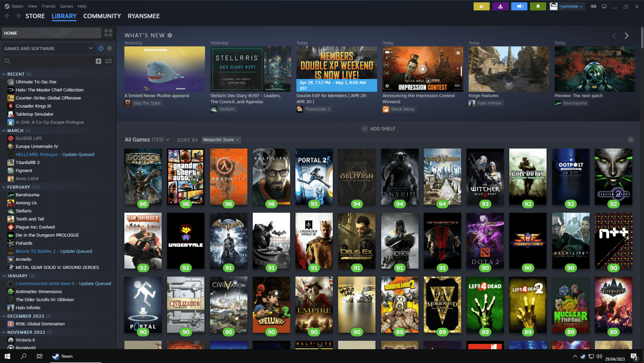This screenshot has height=363, width=644.
Task: Open the green notifications bell
Action: (538, 6)
